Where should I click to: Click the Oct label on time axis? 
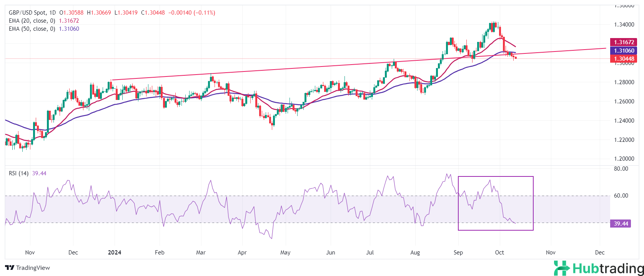point(499,253)
